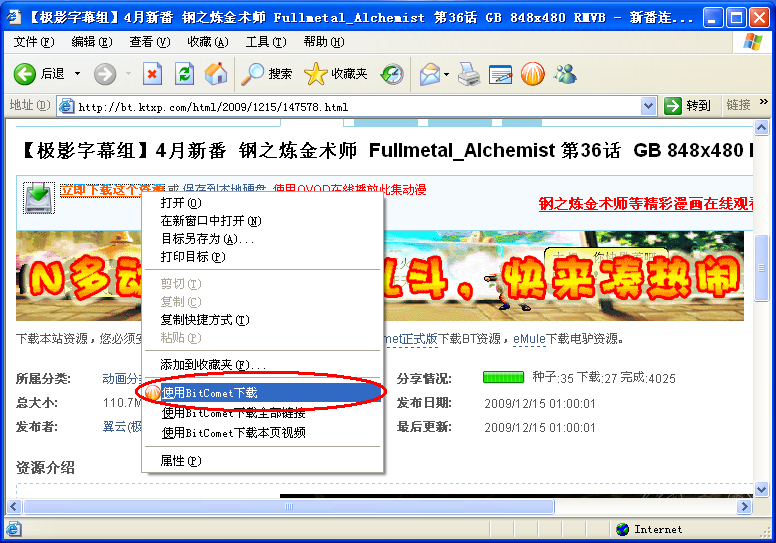Screen dimensions: 776x543
Task: Click the horizontal scrollbar right arrow
Action: (744, 506)
